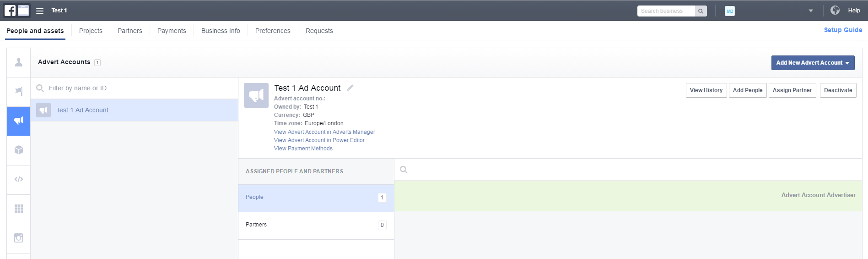Click the Filter by name or ID field
The width and height of the screenshot is (868, 259).
[134, 88]
